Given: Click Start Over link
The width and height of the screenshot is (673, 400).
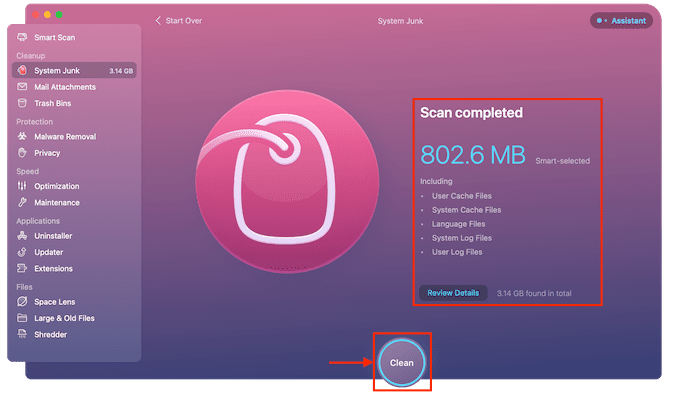Looking at the screenshot, I should [x=184, y=21].
